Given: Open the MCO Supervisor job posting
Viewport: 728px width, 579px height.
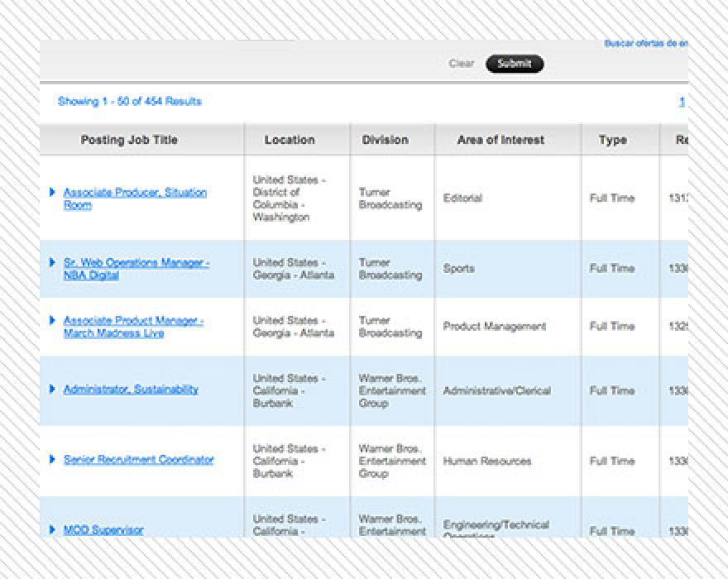Looking at the screenshot, I should [103, 529].
